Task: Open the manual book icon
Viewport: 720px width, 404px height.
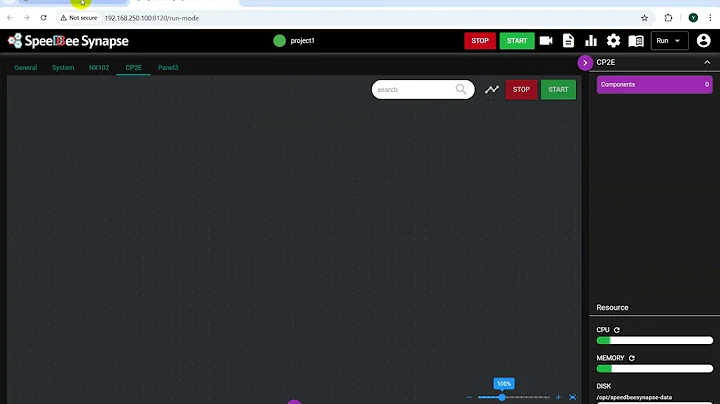Action: coord(636,41)
